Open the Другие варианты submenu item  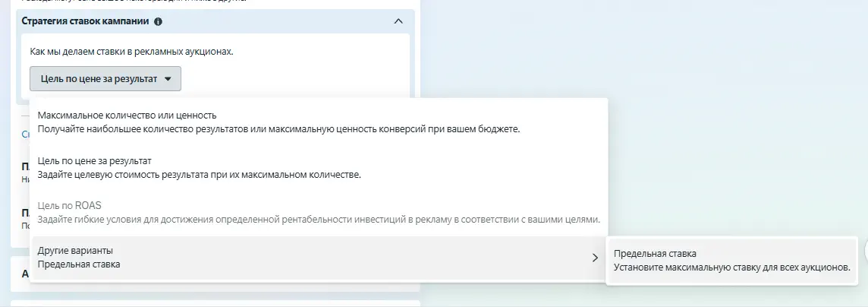click(x=319, y=258)
